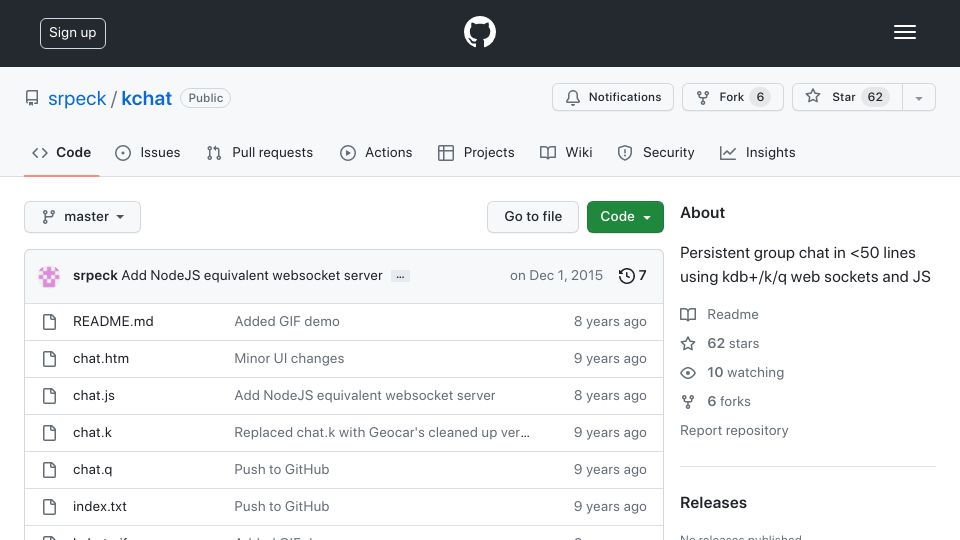Click the fork icon beside 6 forks
960x540 pixels.
click(688, 402)
